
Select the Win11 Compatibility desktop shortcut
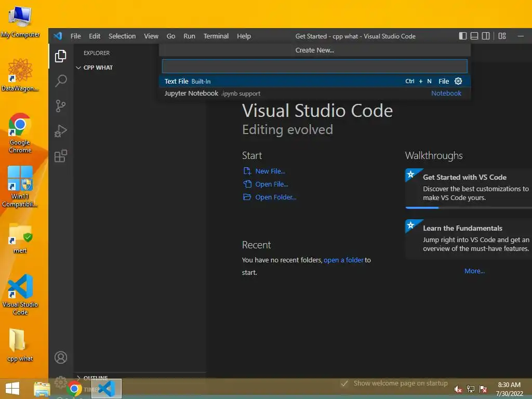coord(20,187)
